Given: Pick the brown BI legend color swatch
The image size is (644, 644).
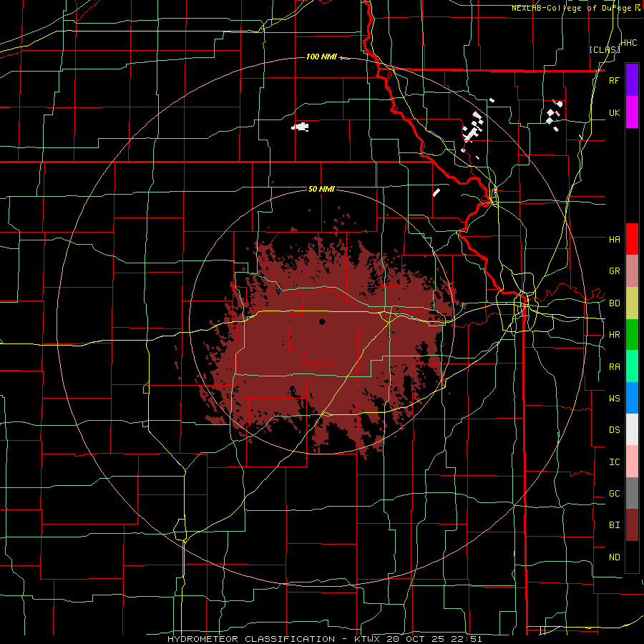Looking at the screenshot, I should [x=632, y=525].
